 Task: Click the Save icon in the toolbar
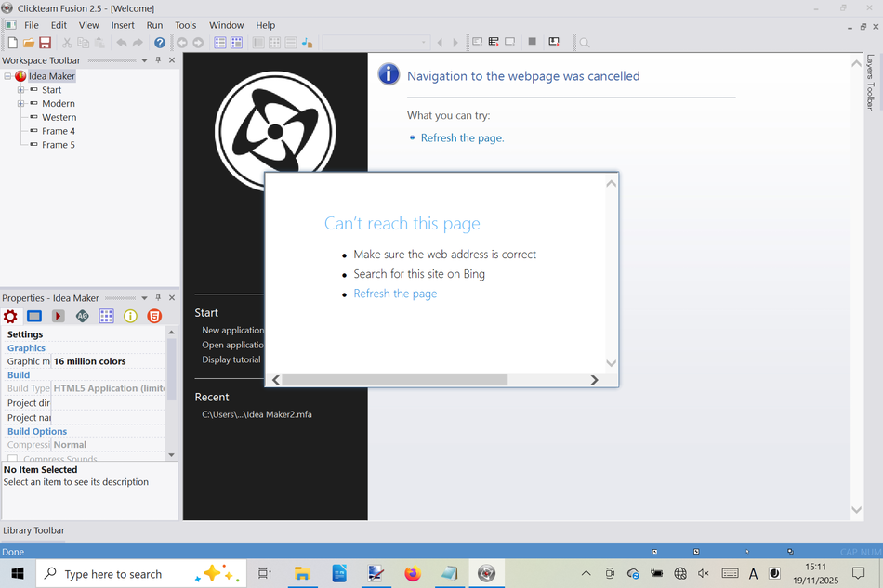[45, 43]
